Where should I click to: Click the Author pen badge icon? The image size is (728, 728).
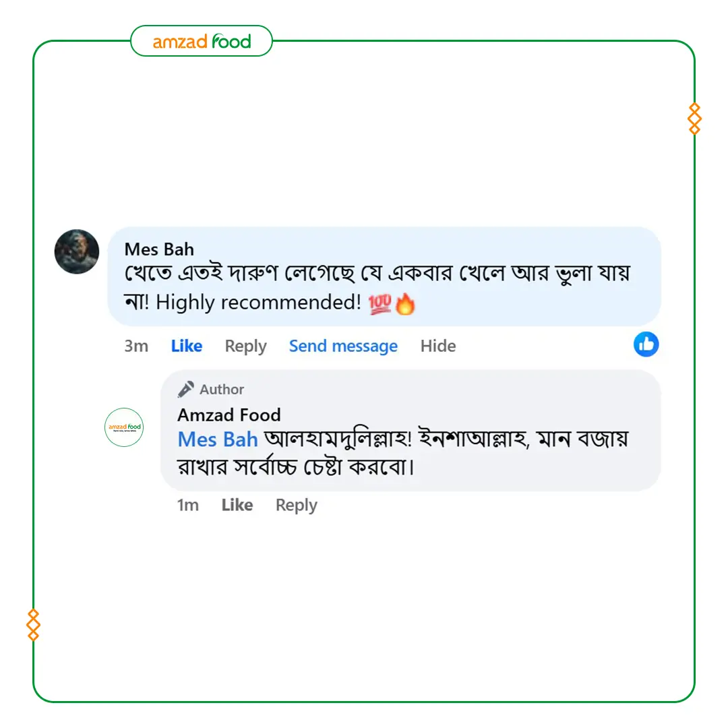coord(186,389)
